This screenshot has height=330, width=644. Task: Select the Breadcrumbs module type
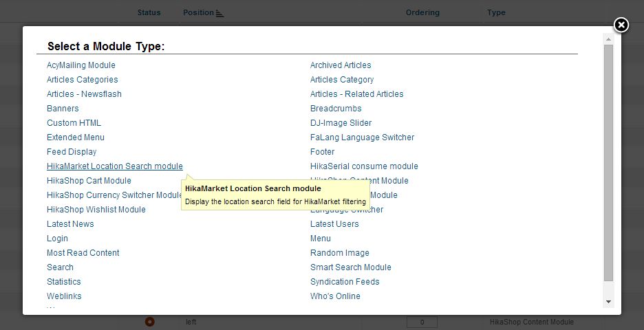[336, 109]
